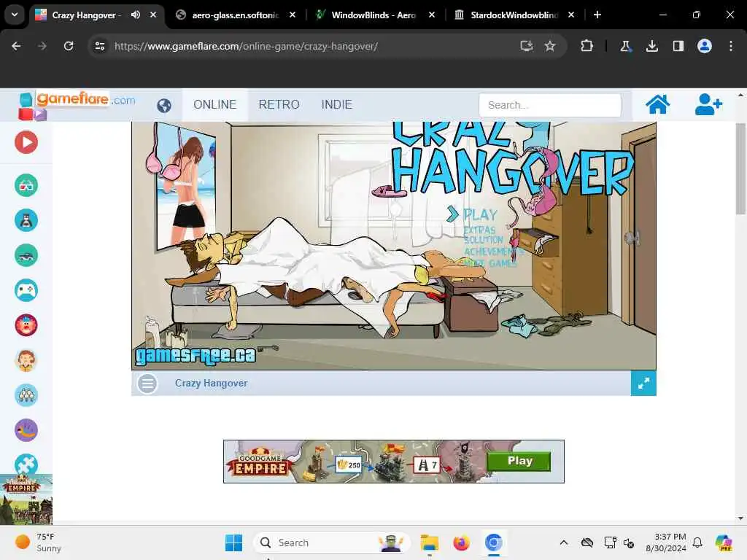The width and height of the screenshot is (747, 560).
Task: Open the Chrome profile avatar
Action: tap(705, 46)
